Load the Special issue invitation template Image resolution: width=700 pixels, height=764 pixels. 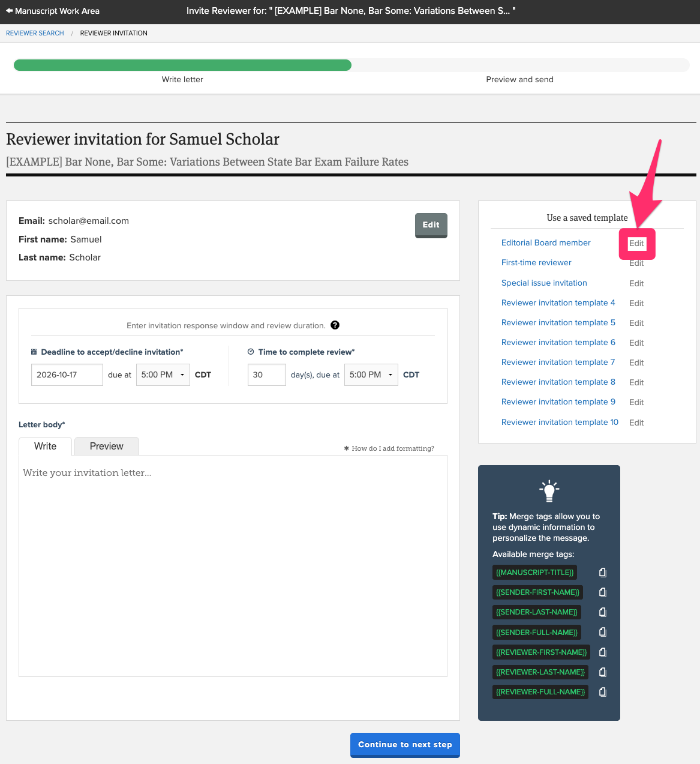click(x=544, y=283)
